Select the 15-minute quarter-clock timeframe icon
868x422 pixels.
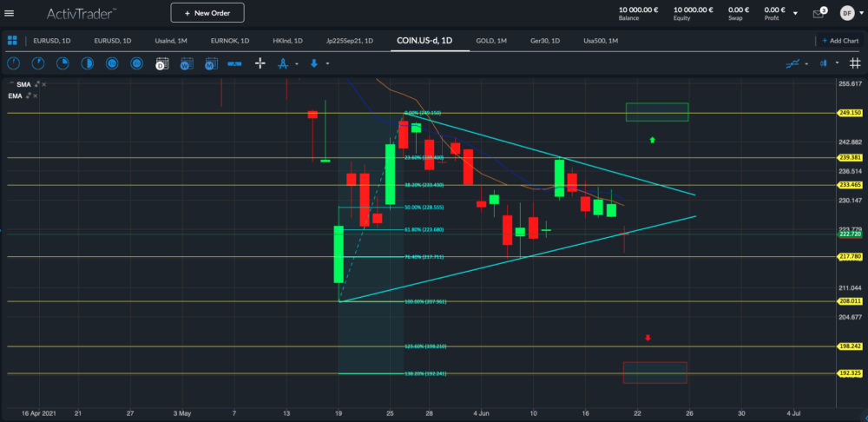(62, 63)
